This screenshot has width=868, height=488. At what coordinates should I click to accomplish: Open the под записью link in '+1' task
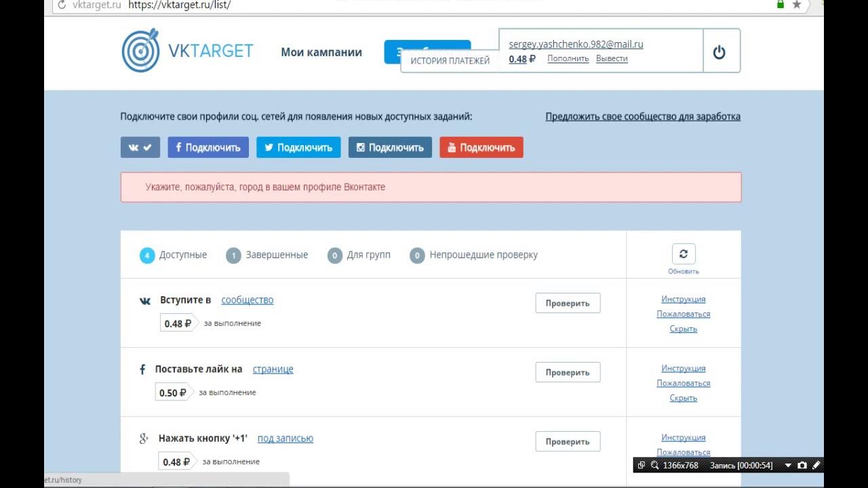click(285, 439)
